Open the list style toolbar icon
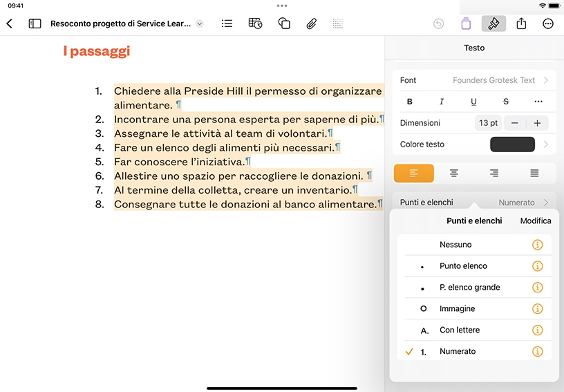Viewport: 564px width, 392px height. [x=227, y=24]
